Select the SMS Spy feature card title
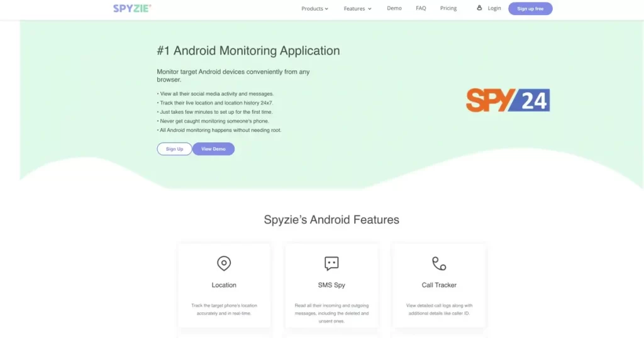This screenshot has width=644, height=338. coord(331,285)
